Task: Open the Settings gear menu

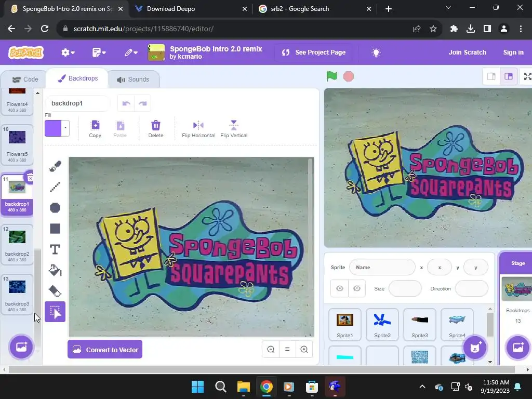Action: (x=68, y=52)
